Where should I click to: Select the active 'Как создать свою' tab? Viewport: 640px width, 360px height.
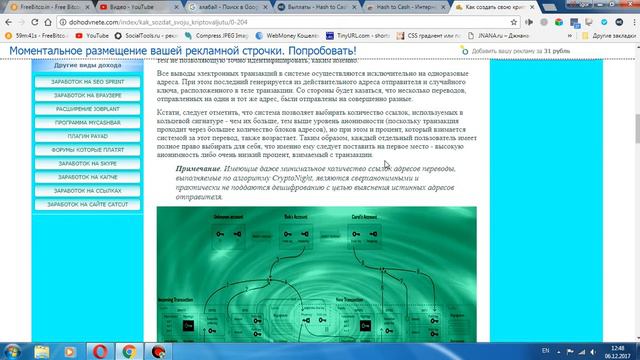(x=494, y=7)
